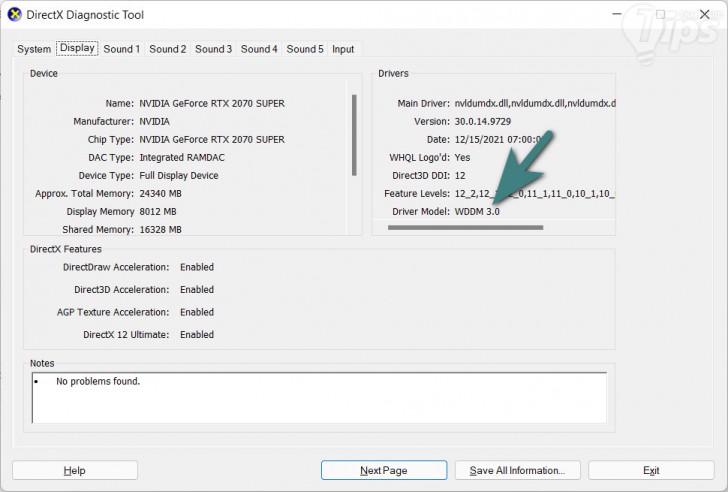
Task: Click Direct3D Acceleration Enabled value
Action: point(197,290)
